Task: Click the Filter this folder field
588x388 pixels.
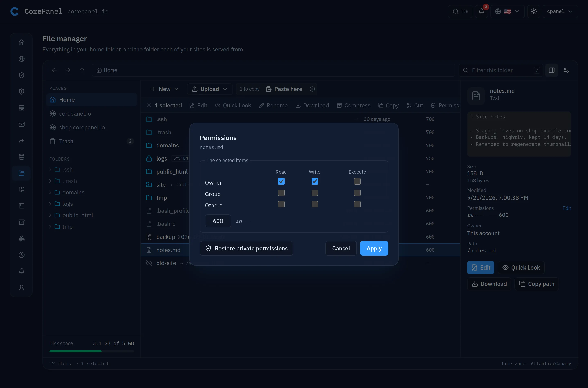Action: click(x=501, y=70)
